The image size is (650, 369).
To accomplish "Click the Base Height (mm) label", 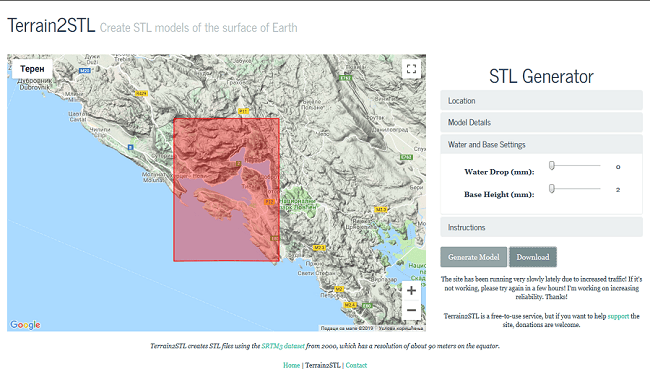I will tap(499, 194).
